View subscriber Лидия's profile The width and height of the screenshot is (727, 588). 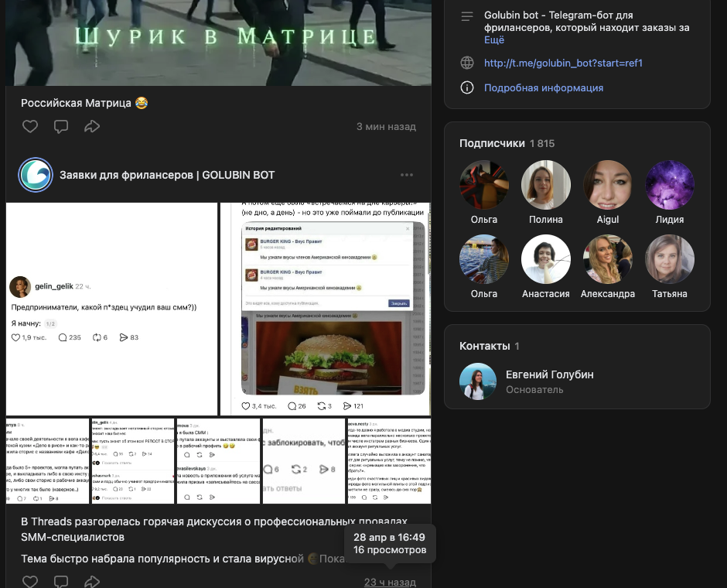coord(670,185)
